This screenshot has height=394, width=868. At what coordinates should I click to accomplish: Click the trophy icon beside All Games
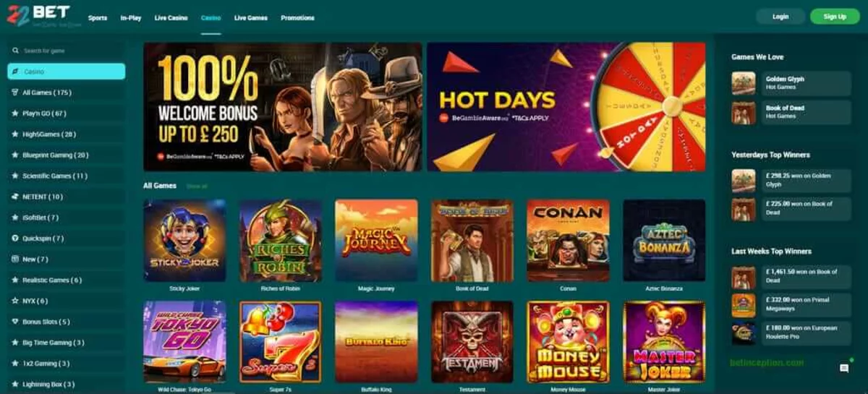point(15,93)
